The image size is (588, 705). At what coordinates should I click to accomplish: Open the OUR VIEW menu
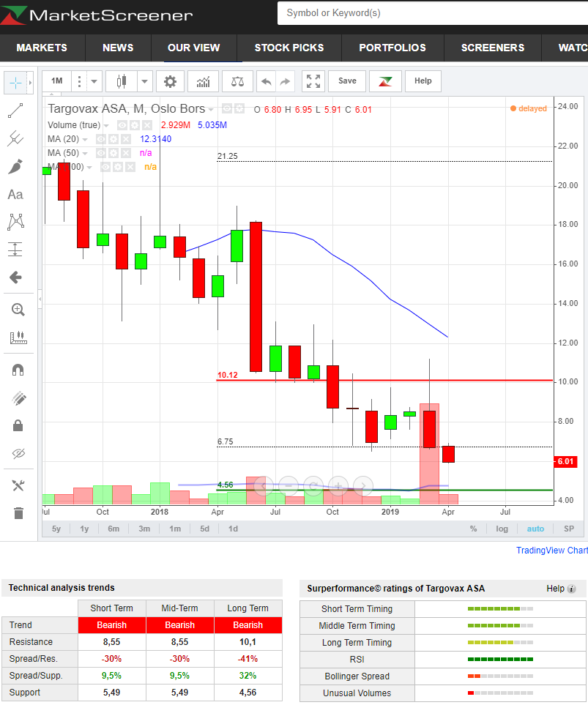(x=194, y=48)
